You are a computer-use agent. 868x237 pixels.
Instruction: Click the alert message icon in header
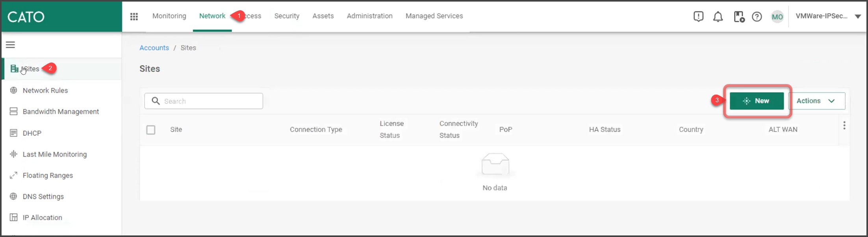click(698, 17)
